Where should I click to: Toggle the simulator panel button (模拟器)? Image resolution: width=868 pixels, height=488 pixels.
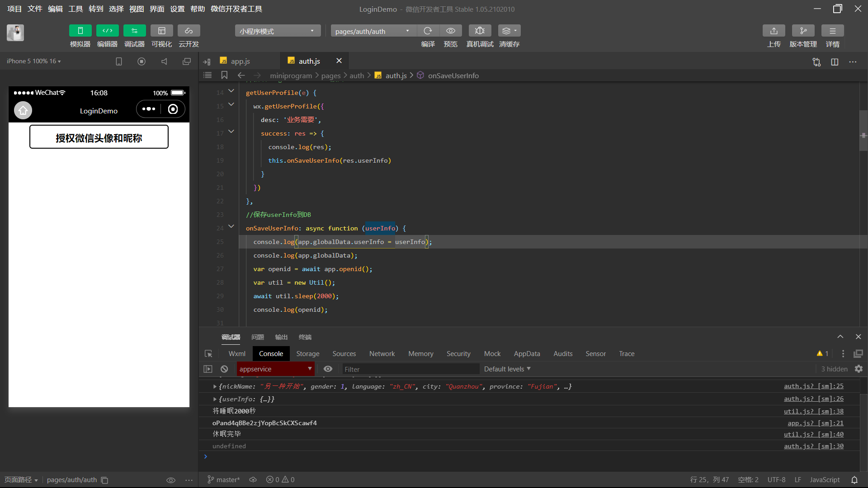pos(80,31)
